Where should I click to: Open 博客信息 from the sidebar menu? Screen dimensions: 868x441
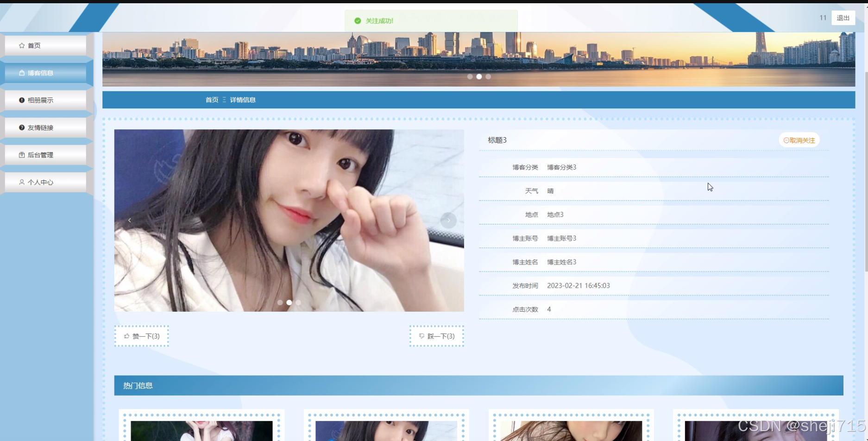pos(41,73)
